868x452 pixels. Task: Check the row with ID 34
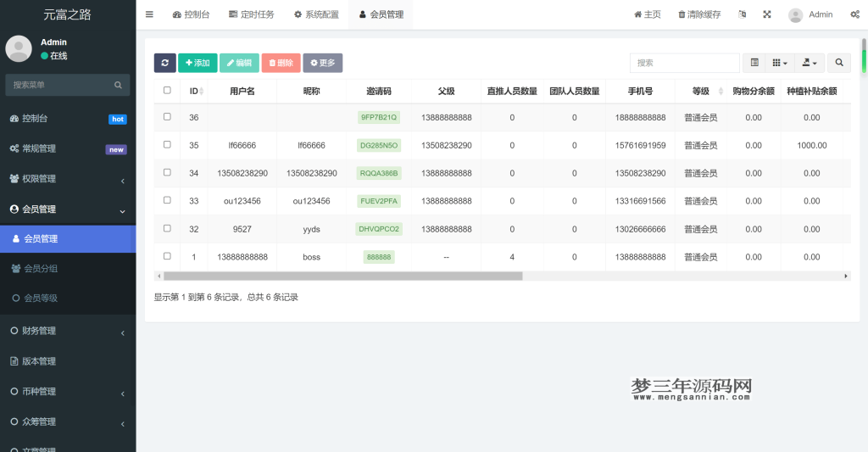click(167, 172)
